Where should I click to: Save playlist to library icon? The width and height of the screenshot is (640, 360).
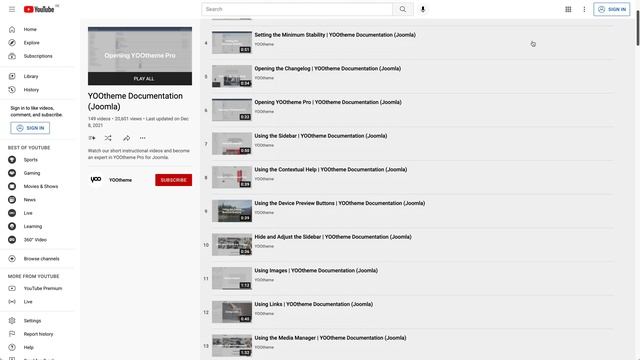click(x=92, y=138)
